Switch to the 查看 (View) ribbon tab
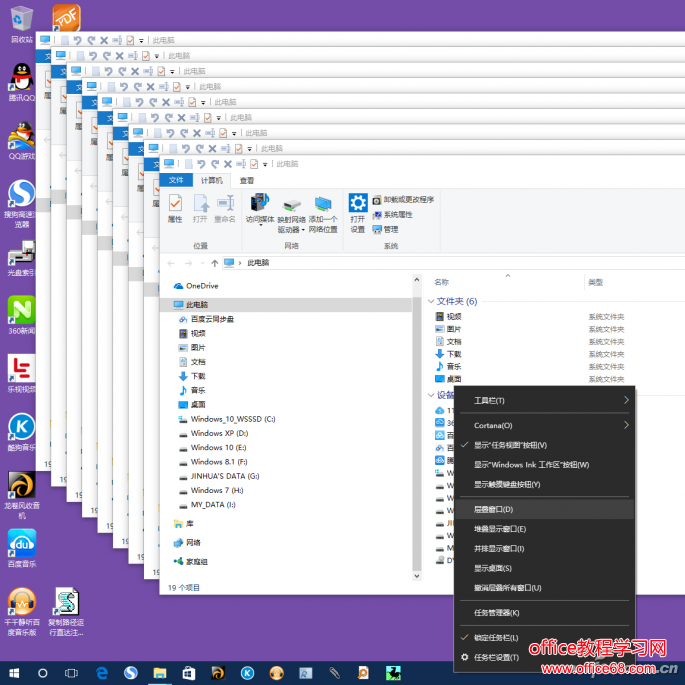Screen dimensions: 685x685 point(246,180)
